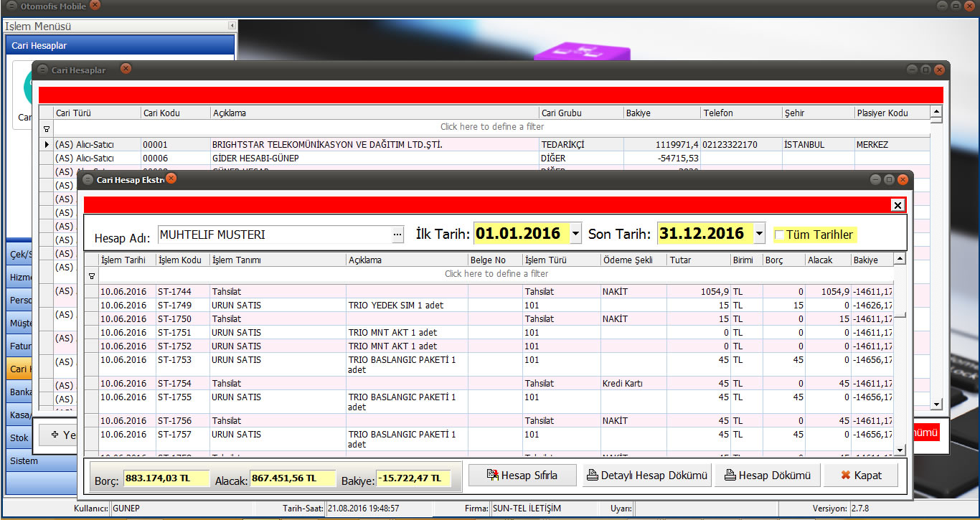The image size is (980, 520).
Task: Open the Personel menu section
Action: tap(19, 300)
